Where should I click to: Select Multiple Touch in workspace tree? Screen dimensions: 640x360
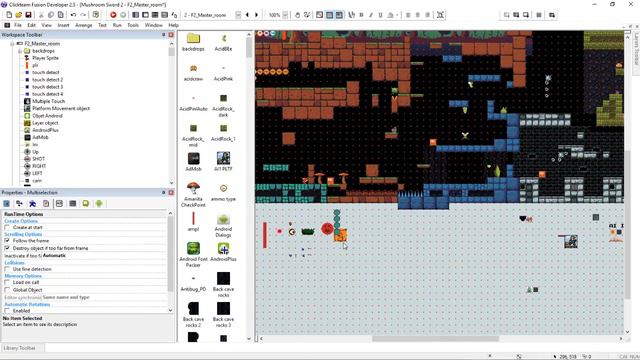48,101
